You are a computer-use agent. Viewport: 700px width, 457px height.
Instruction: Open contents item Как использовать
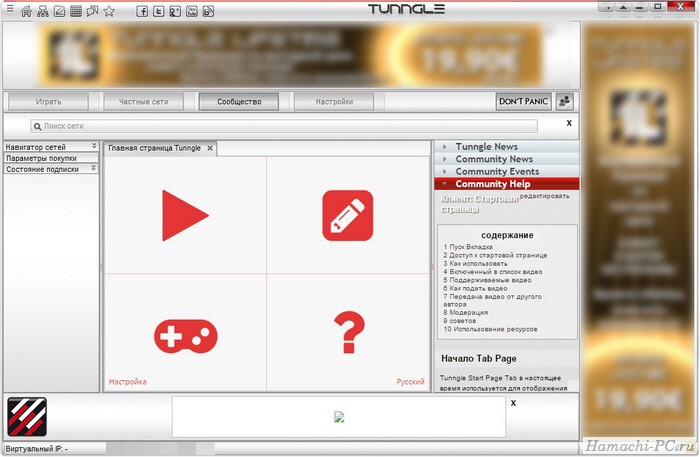tap(475, 263)
